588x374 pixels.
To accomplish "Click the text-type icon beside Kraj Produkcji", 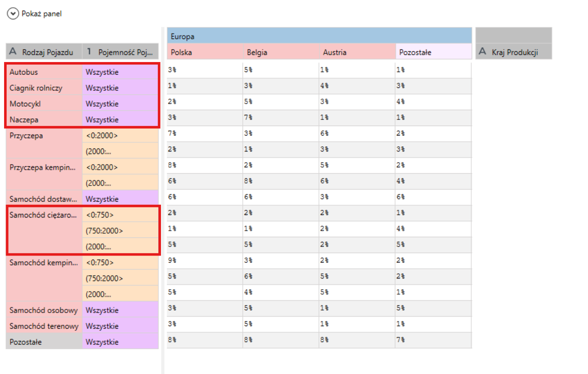I will pos(483,51).
